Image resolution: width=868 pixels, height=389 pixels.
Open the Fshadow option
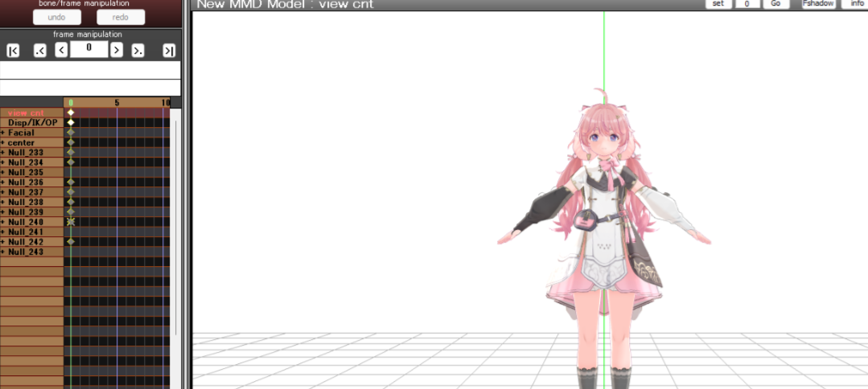(x=819, y=4)
